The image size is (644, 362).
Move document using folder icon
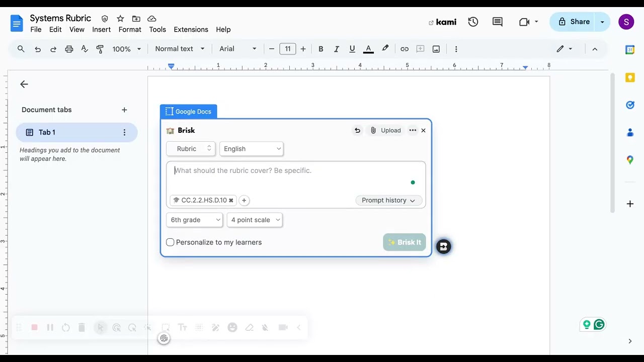(136, 19)
